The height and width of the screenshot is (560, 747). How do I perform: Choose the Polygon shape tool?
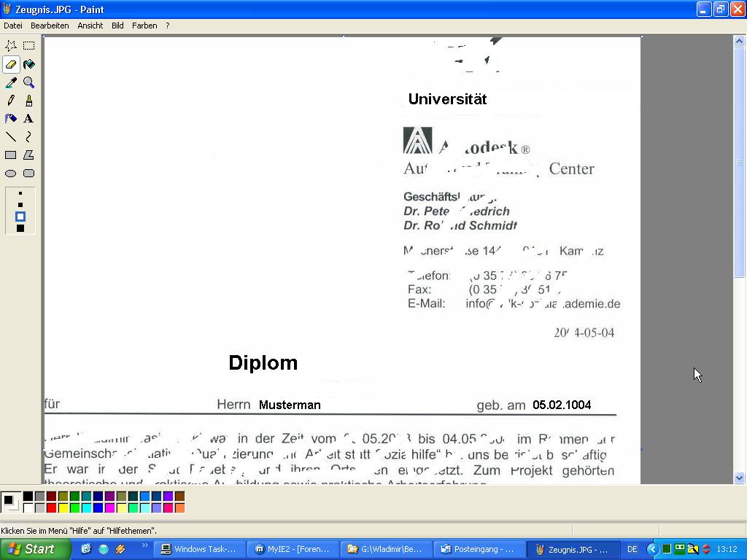coord(29,155)
